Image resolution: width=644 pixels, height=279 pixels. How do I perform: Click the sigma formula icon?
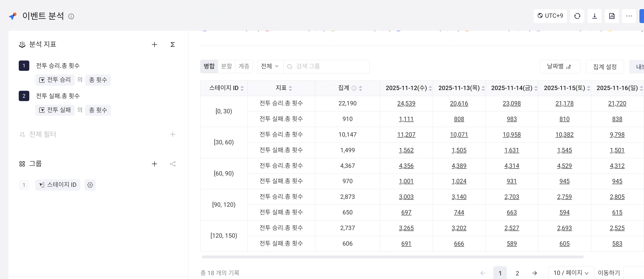(172, 44)
